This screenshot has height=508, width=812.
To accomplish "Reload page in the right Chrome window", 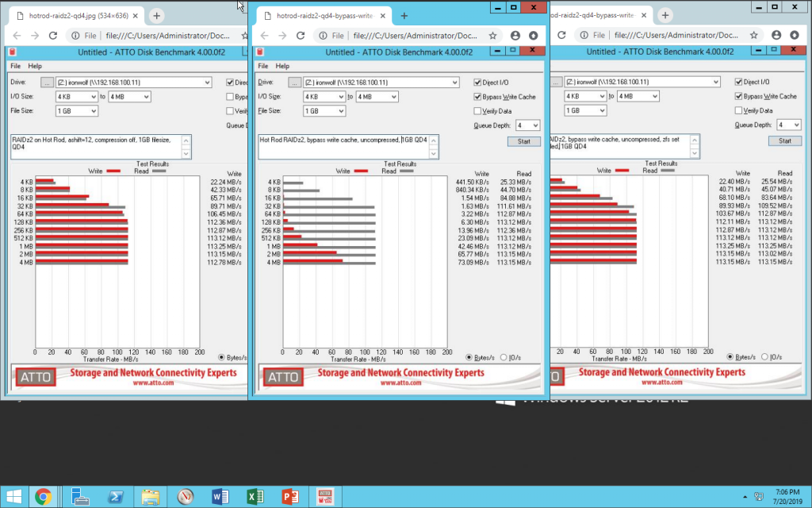I will (561, 35).
